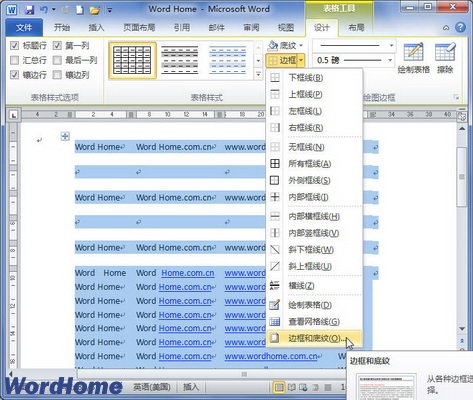Switch to the 审阅 Review tab
Screen dimensions: 473x400
[251, 27]
